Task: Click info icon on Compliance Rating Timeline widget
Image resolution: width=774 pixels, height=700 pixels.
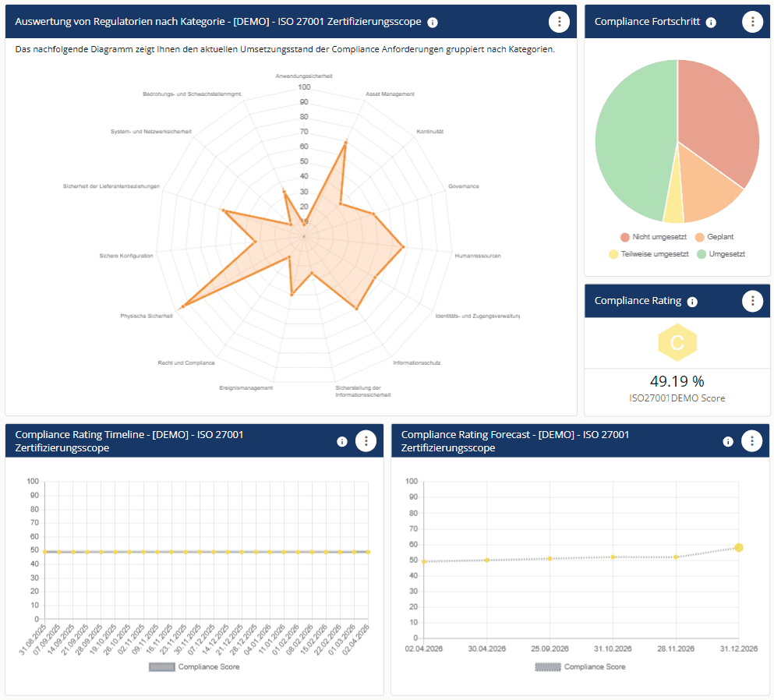Action: (x=342, y=440)
